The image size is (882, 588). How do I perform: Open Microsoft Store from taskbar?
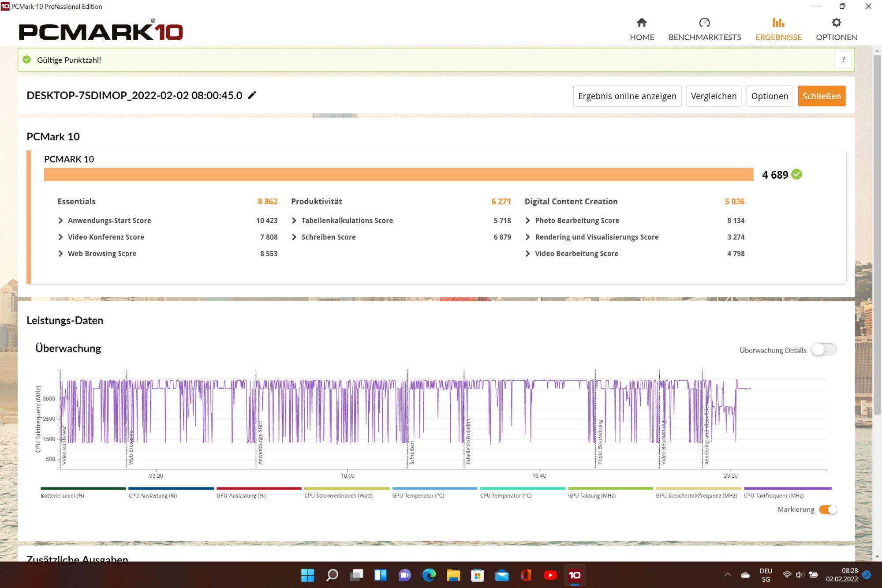pyautogui.click(x=478, y=575)
